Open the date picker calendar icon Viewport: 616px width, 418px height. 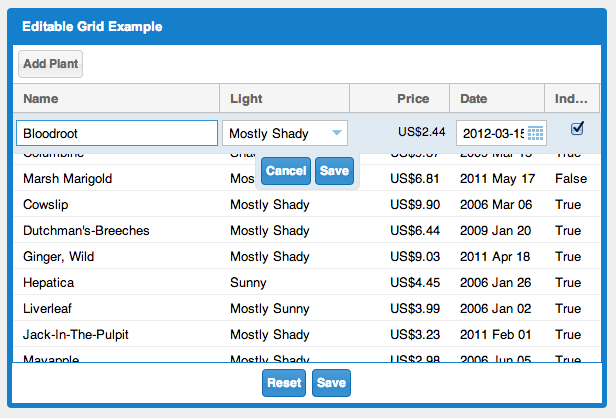point(536,134)
